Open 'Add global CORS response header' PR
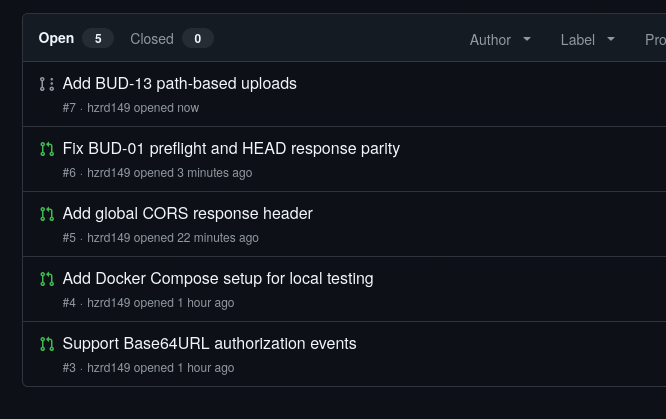The image size is (666, 419). 187,214
